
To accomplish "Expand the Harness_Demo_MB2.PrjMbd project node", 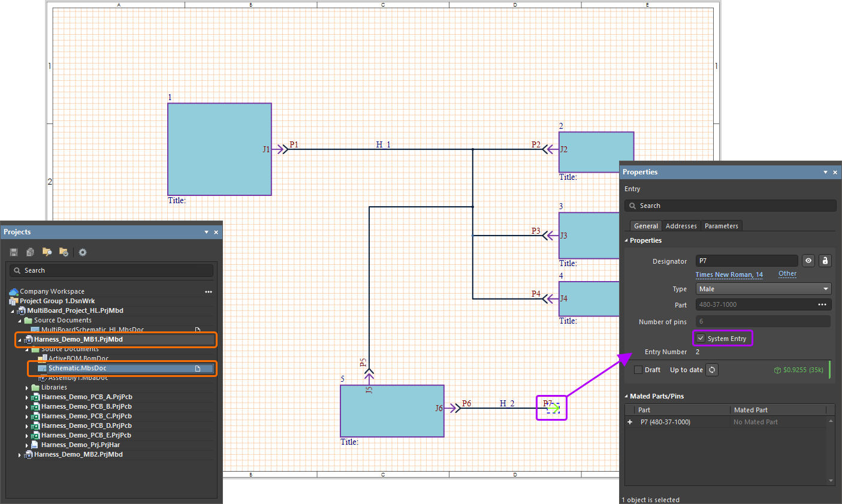I will (x=20, y=455).
